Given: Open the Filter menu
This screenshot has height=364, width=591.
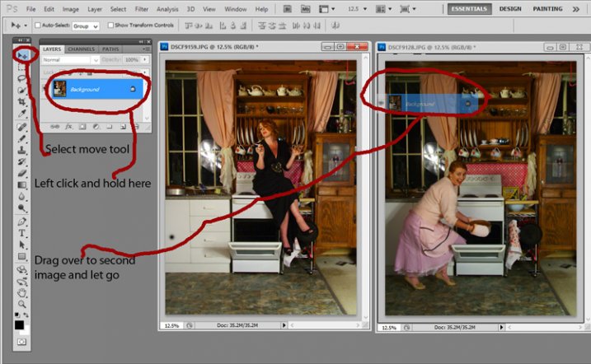Looking at the screenshot, I should tap(142, 9).
